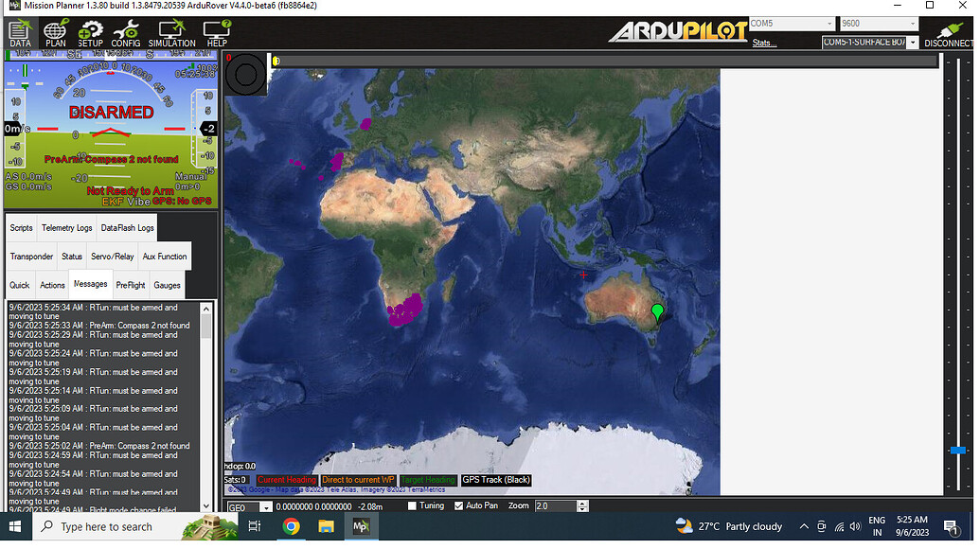Open the PLAN mission planning screen

click(x=56, y=33)
